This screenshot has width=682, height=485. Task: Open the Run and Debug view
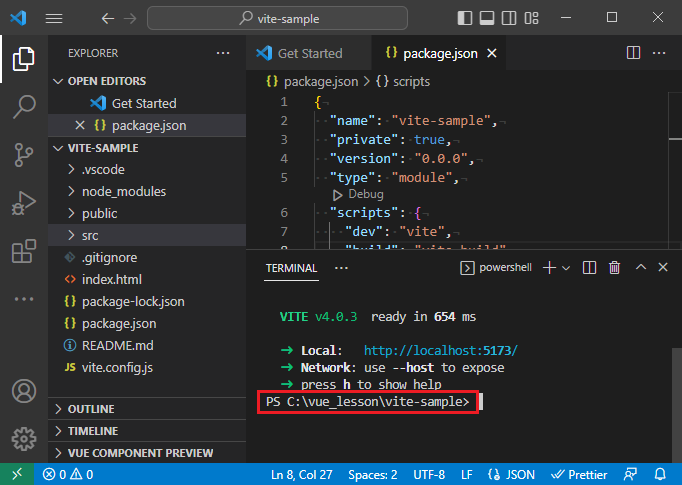tap(23, 203)
